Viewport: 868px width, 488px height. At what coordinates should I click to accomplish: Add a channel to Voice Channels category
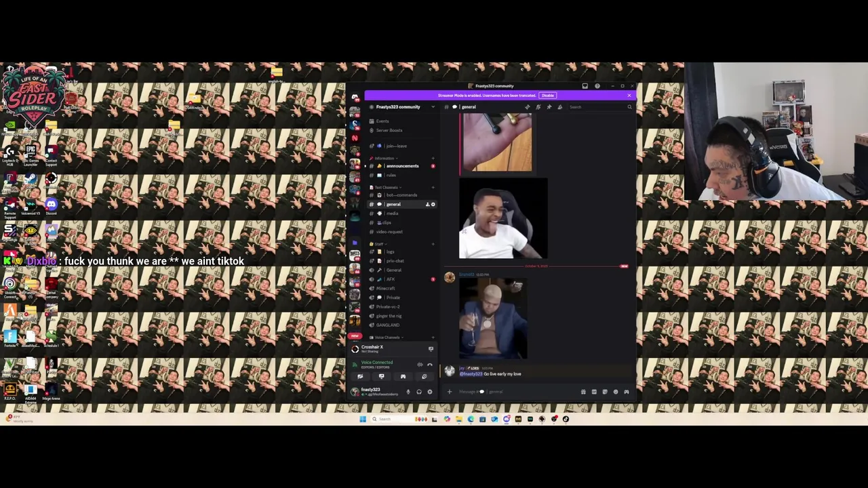(x=433, y=338)
